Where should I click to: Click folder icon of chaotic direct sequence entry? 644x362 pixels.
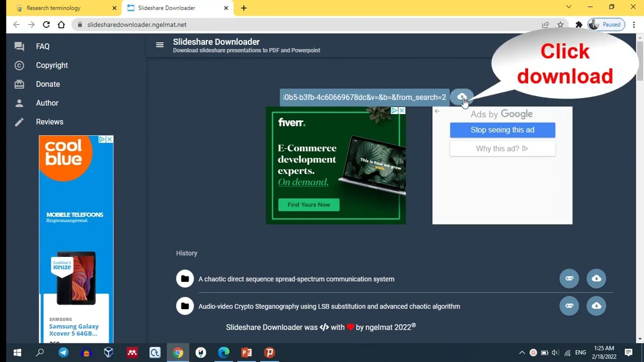click(x=185, y=279)
